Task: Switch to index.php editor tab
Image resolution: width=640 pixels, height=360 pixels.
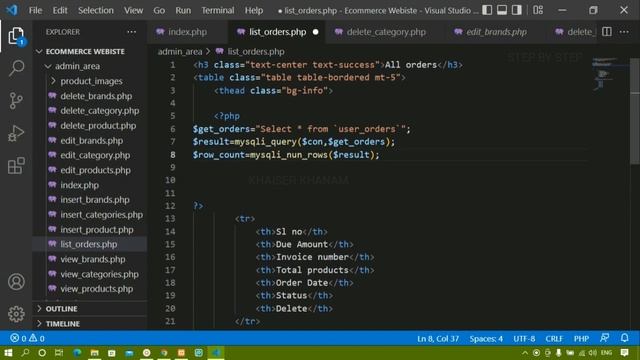Action: pos(187,32)
